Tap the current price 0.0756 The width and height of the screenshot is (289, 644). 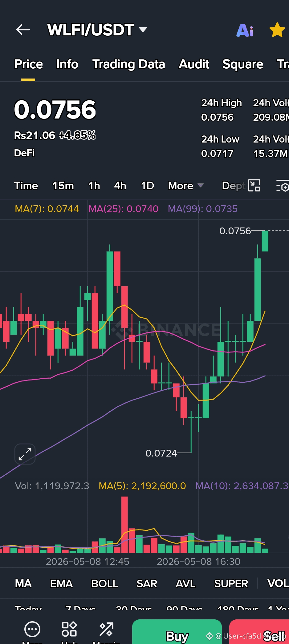pyautogui.click(x=55, y=110)
